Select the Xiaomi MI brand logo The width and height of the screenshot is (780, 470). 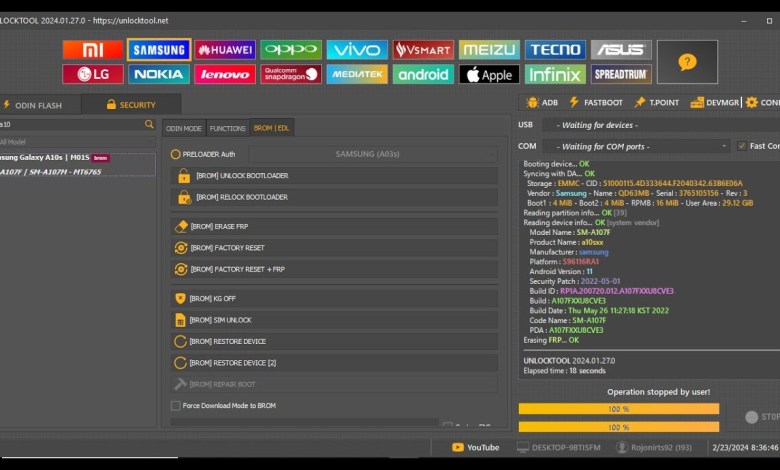[93, 50]
